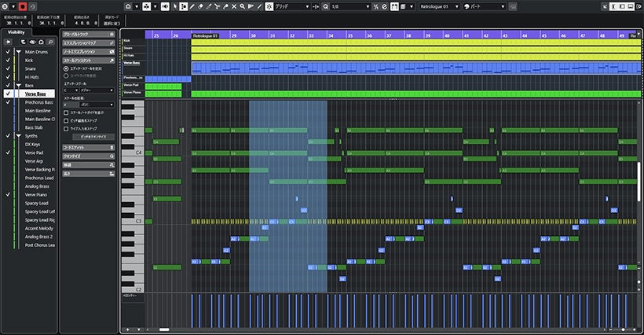644x335 pixels.
Task: Enable the scale note guide checkbox
Action: [x=66, y=112]
